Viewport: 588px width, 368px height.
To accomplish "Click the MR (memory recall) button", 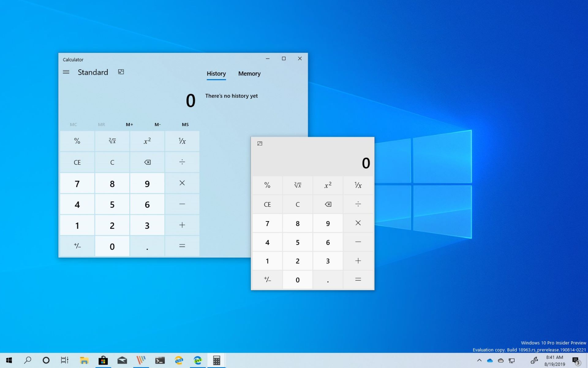I will pos(101,124).
